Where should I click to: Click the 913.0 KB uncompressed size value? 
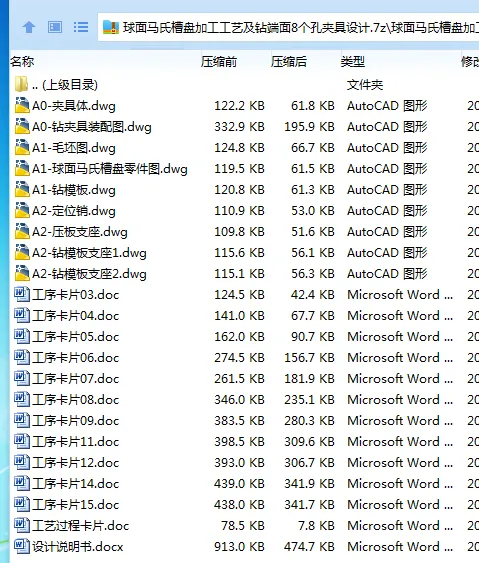(x=240, y=546)
